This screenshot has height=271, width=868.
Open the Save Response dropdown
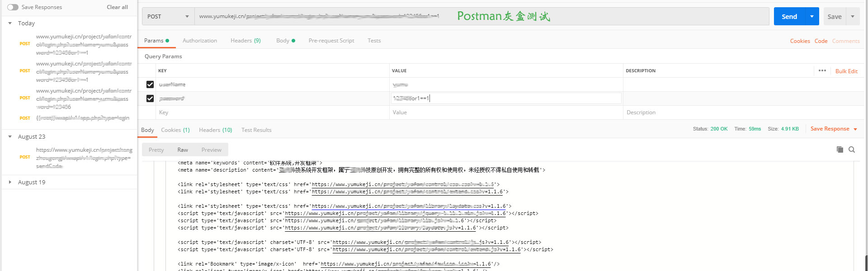pyautogui.click(x=834, y=129)
